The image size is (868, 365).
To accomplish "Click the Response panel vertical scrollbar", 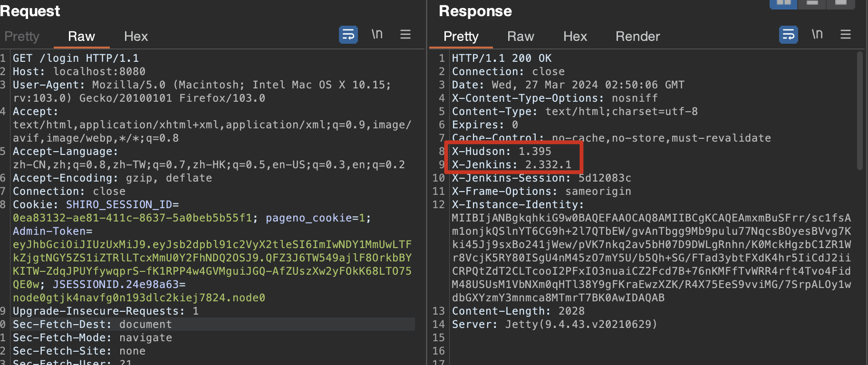I will click(859, 110).
